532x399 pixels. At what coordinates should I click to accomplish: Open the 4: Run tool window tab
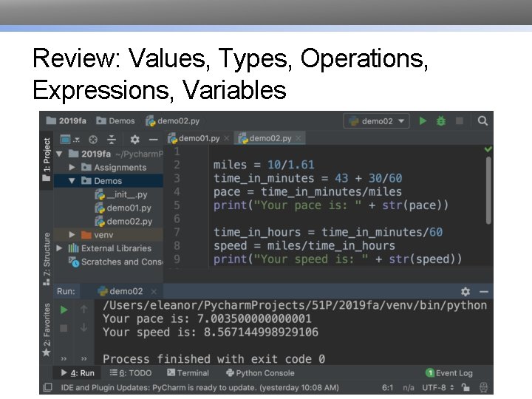tap(78, 373)
